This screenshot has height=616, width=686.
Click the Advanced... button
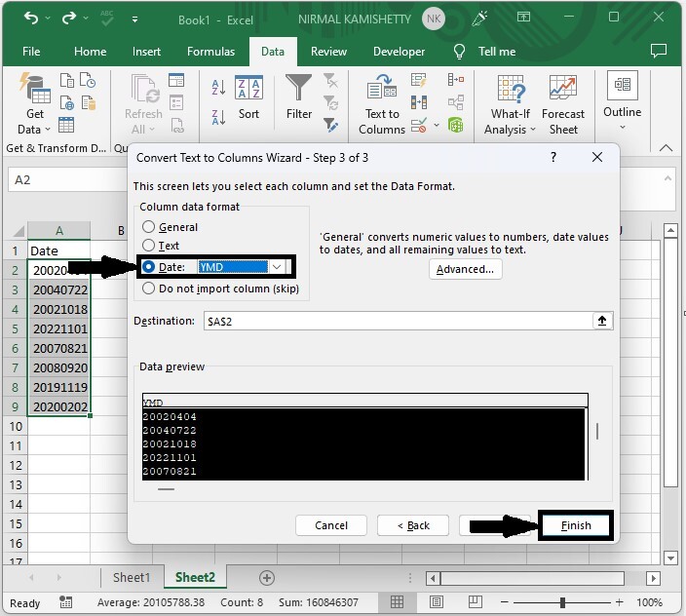coord(465,269)
